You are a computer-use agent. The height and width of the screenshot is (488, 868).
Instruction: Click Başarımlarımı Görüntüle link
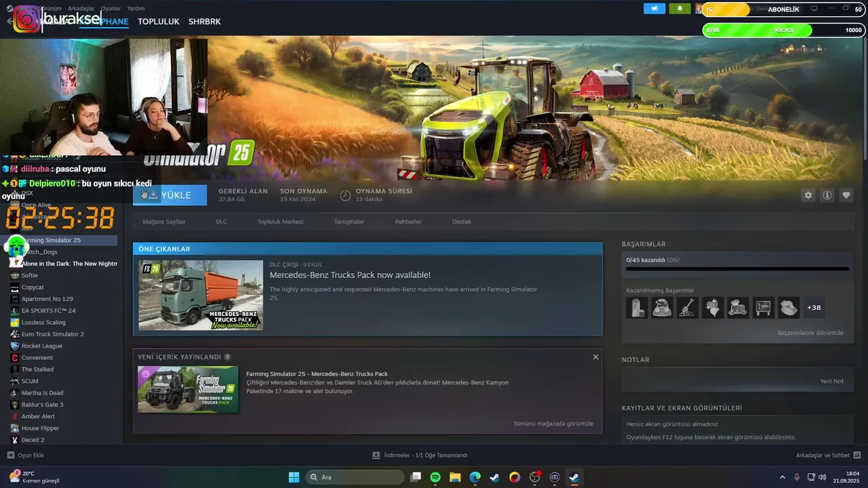[x=810, y=333]
